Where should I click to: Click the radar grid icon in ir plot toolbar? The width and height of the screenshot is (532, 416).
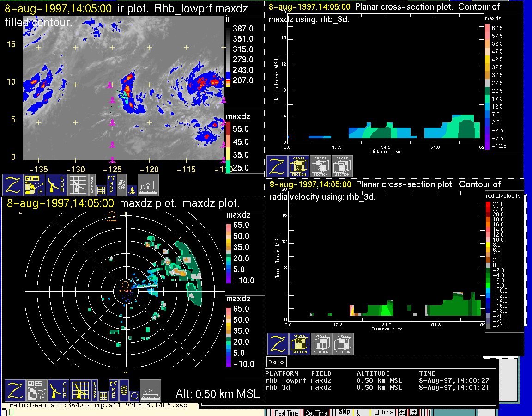pyautogui.click(x=78, y=185)
